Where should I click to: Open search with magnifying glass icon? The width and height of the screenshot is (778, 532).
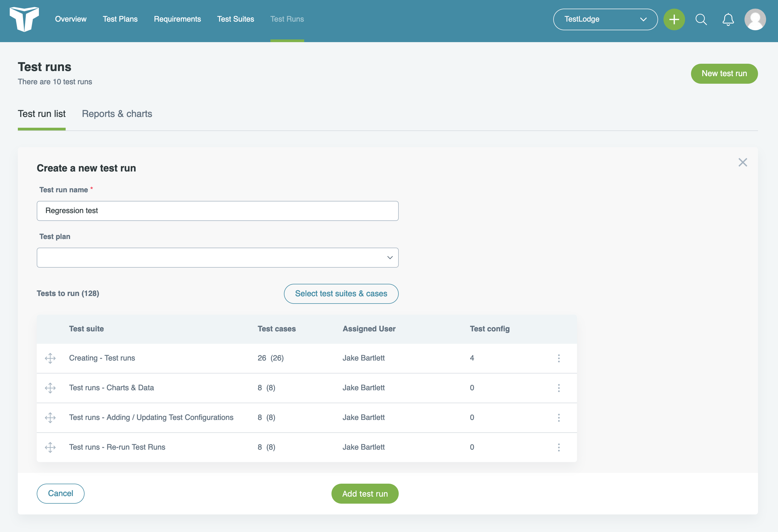701,19
